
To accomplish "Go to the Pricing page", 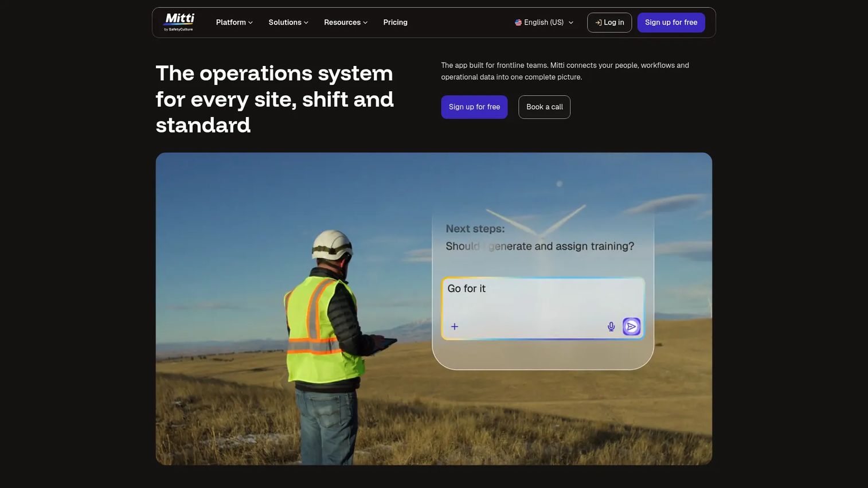I will pyautogui.click(x=395, y=22).
